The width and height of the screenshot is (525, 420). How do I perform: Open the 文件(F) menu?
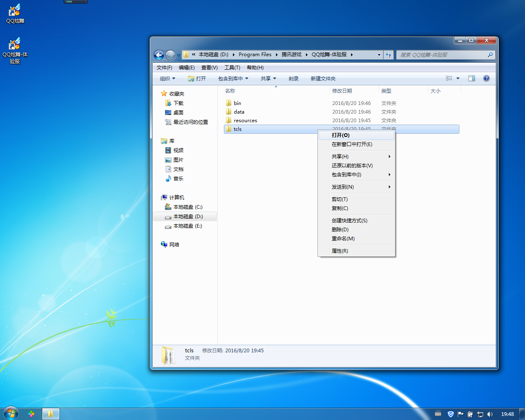pos(164,68)
